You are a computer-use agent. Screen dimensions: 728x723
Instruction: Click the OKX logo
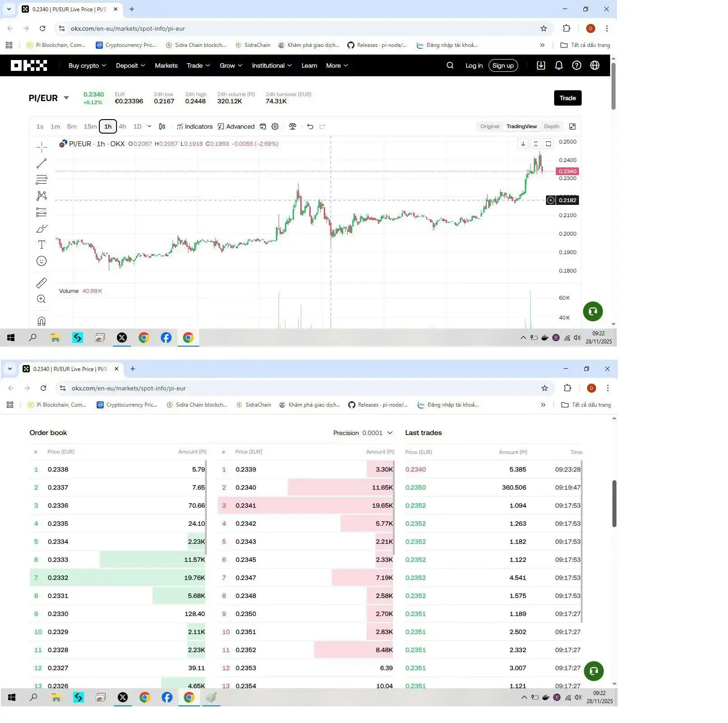pyautogui.click(x=29, y=66)
